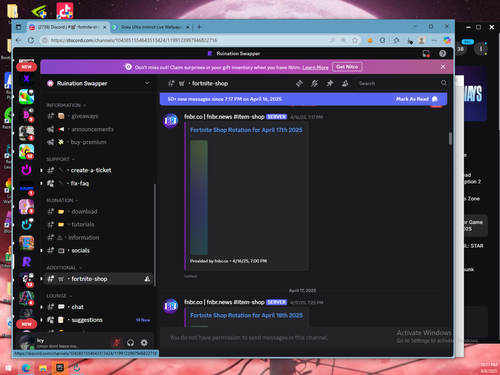Screen dimensions: 500x375
Task: Open the blue power-symbol server icon
Action: tap(26, 225)
